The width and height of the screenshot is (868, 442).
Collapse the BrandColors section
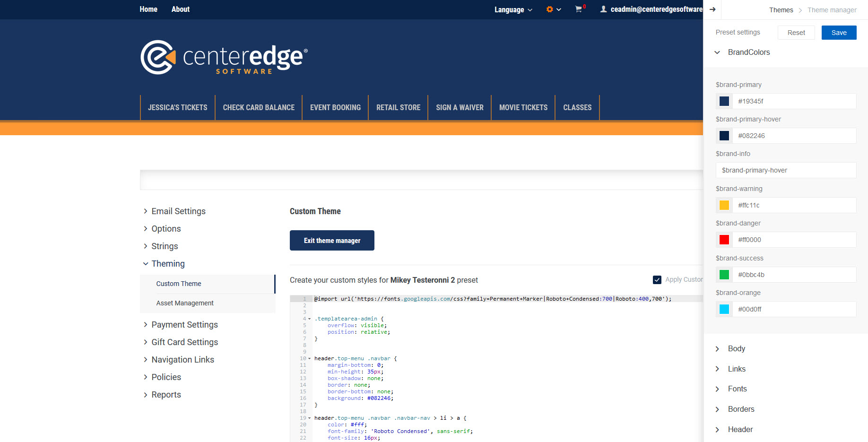tap(743, 52)
